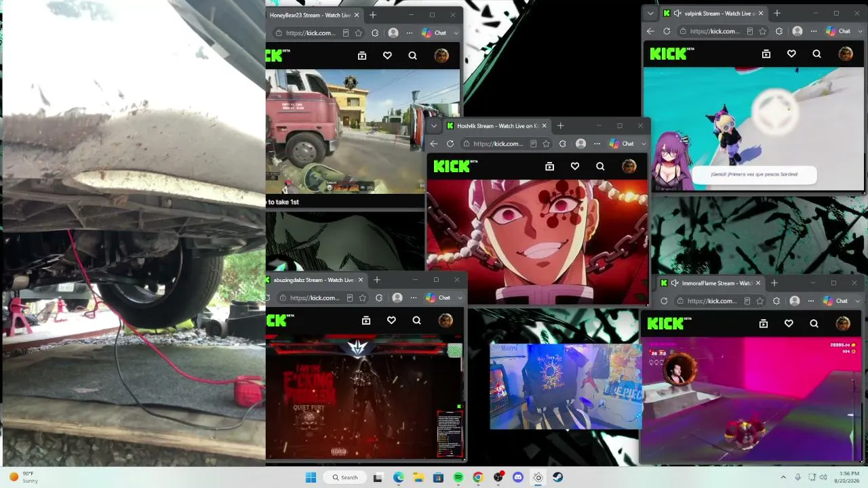
Task: Click Copilot Chat in valpink window
Action: pyautogui.click(x=838, y=31)
